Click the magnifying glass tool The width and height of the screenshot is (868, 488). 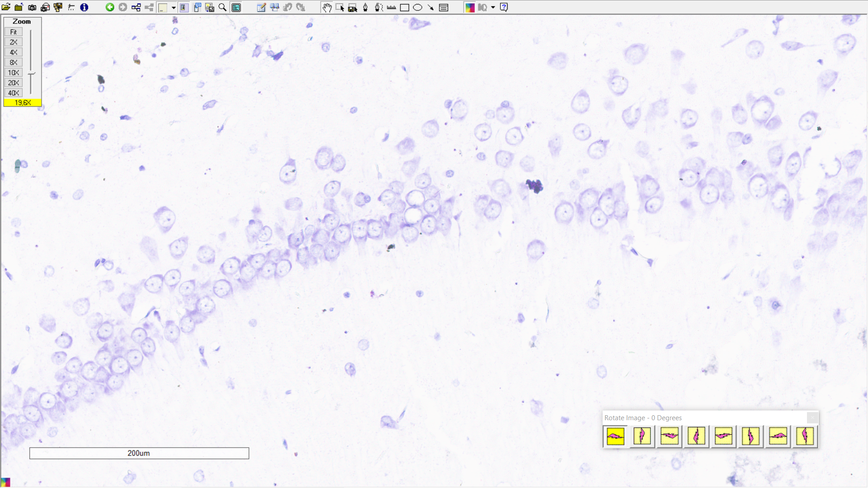coord(222,7)
